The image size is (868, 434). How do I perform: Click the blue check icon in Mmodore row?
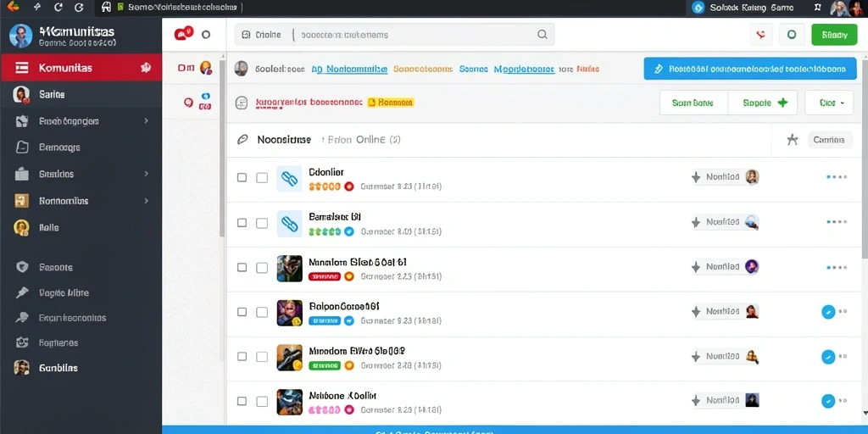828,357
